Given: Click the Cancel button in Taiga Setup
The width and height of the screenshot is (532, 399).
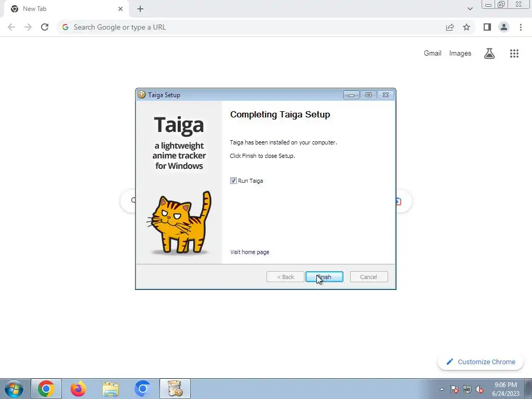Looking at the screenshot, I should click(369, 277).
